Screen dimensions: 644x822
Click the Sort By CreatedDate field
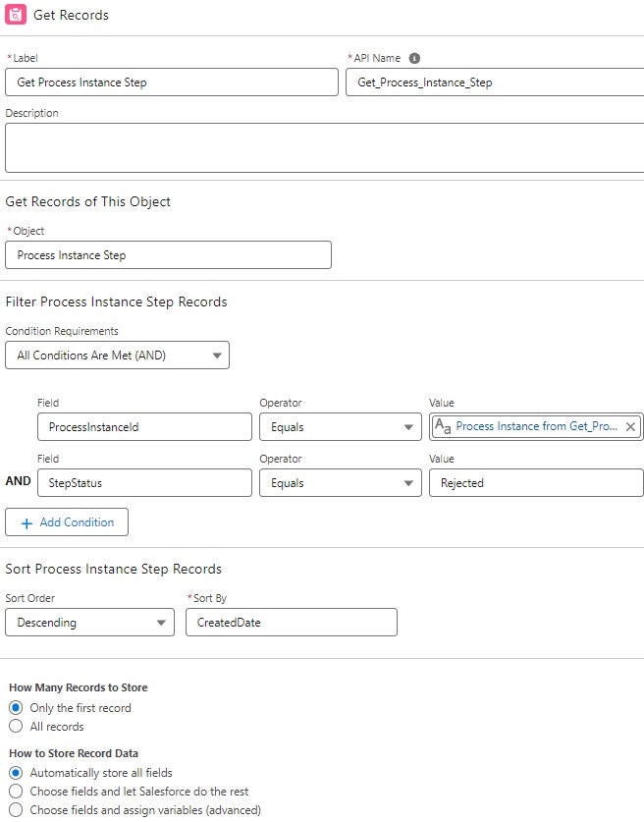point(292,623)
